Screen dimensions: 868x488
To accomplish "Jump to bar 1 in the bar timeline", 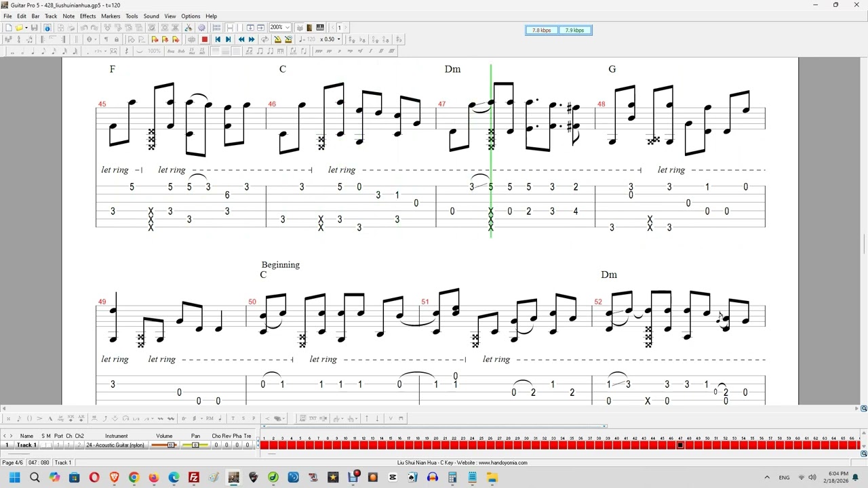I will [x=264, y=445].
